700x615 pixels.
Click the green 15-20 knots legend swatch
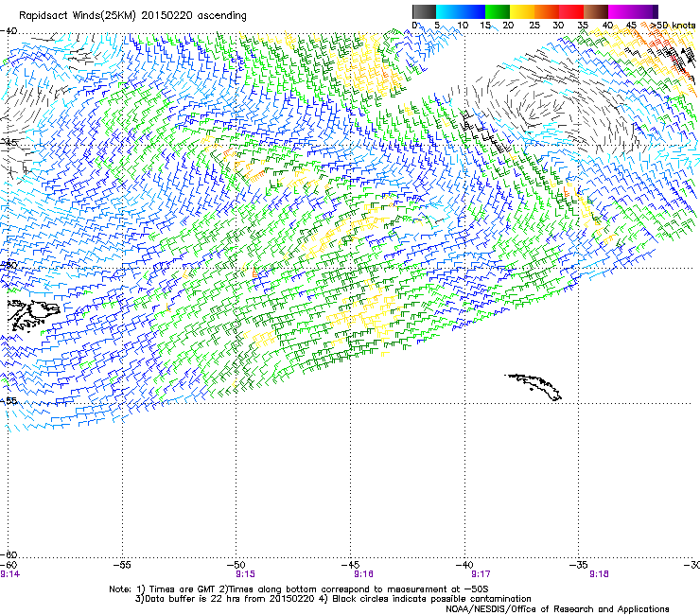coord(498,11)
